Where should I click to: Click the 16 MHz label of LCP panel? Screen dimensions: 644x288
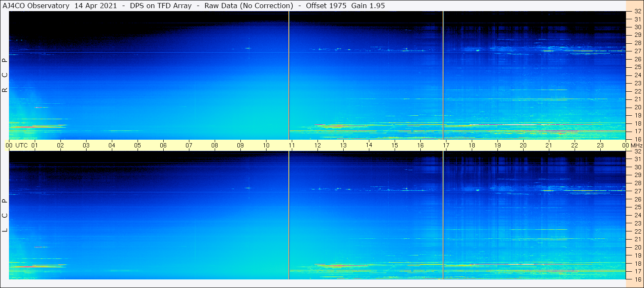(637, 279)
